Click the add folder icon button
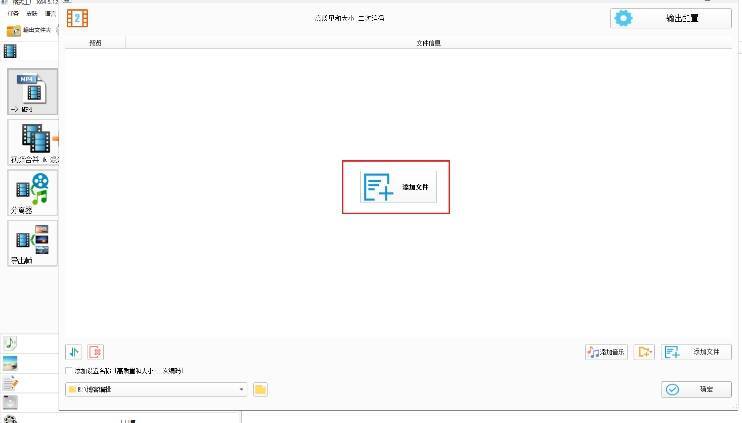Screen dimensions: 742x423 645,352
